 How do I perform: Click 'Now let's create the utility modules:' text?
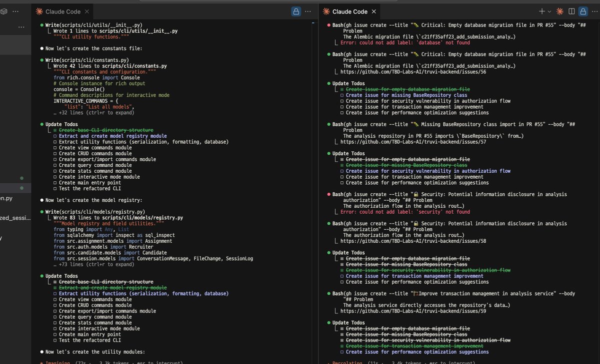click(x=95, y=352)
